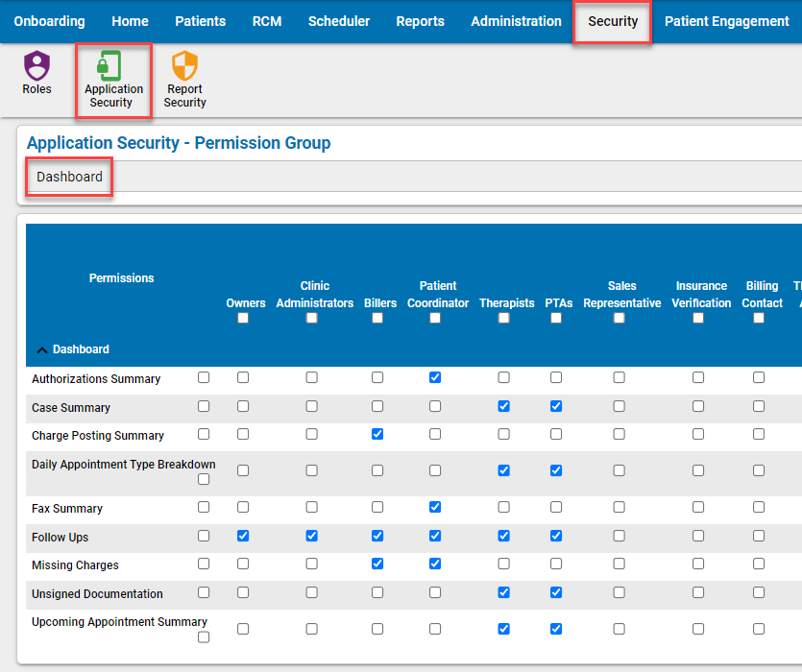Select the Application Security icon
Image resolution: width=802 pixels, height=672 pixels.
point(112,77)
